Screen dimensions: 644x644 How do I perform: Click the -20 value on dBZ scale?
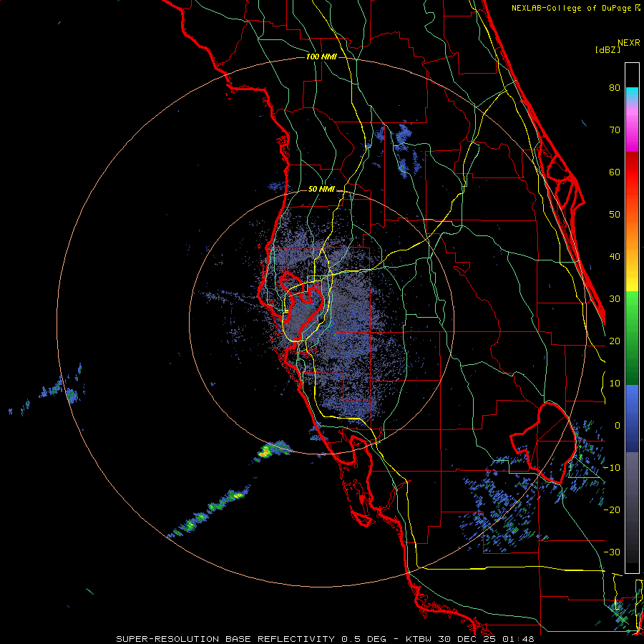click(x=612, y=510)
